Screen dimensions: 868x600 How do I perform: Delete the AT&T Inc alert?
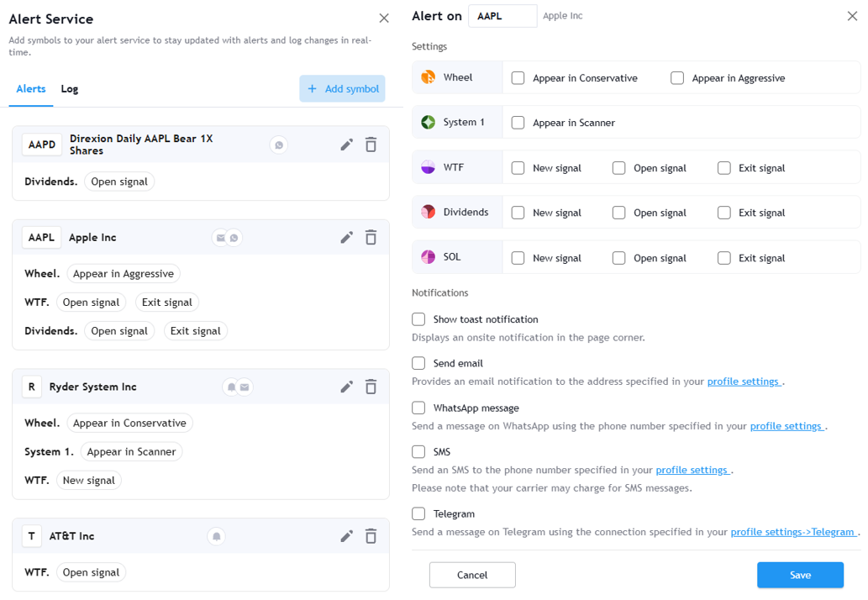click(371, 536)
